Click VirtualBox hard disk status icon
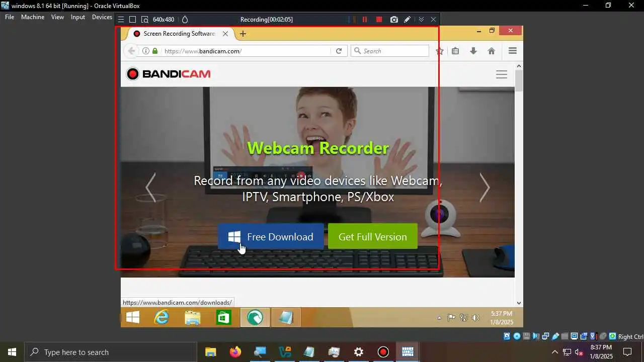The height and width of the screenshot is (362, 644). tap(507, 336)
